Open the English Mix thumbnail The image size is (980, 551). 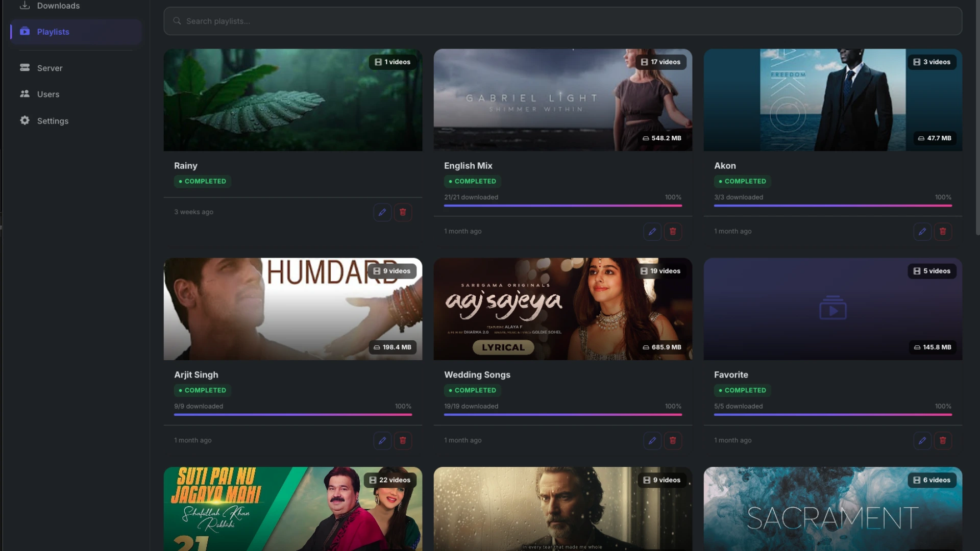(x=562, y=100)
